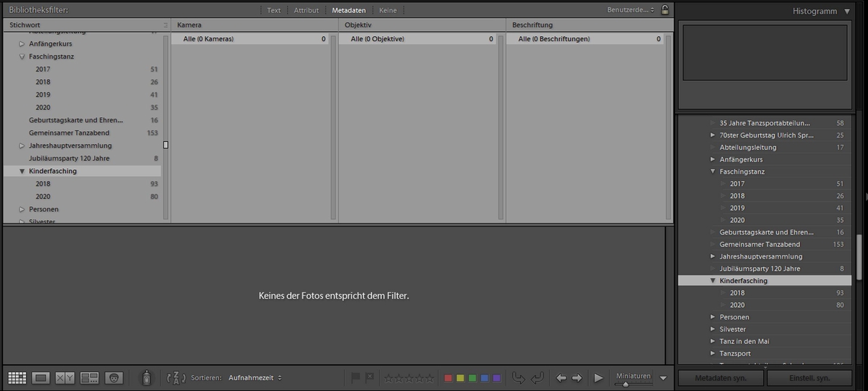Click the right keyword panel scrollbar
Viewport: 868px width, 391px height.
click(859, 257)
